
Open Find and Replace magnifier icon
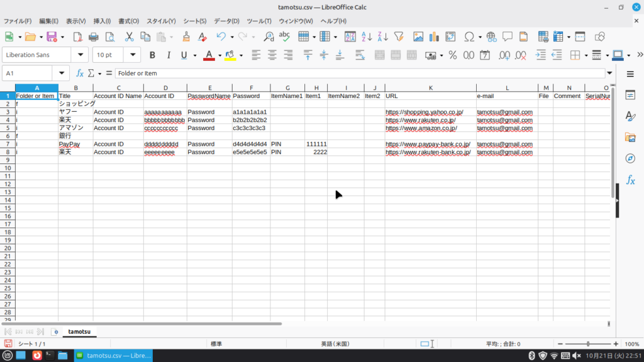click(x=269, y=36)
